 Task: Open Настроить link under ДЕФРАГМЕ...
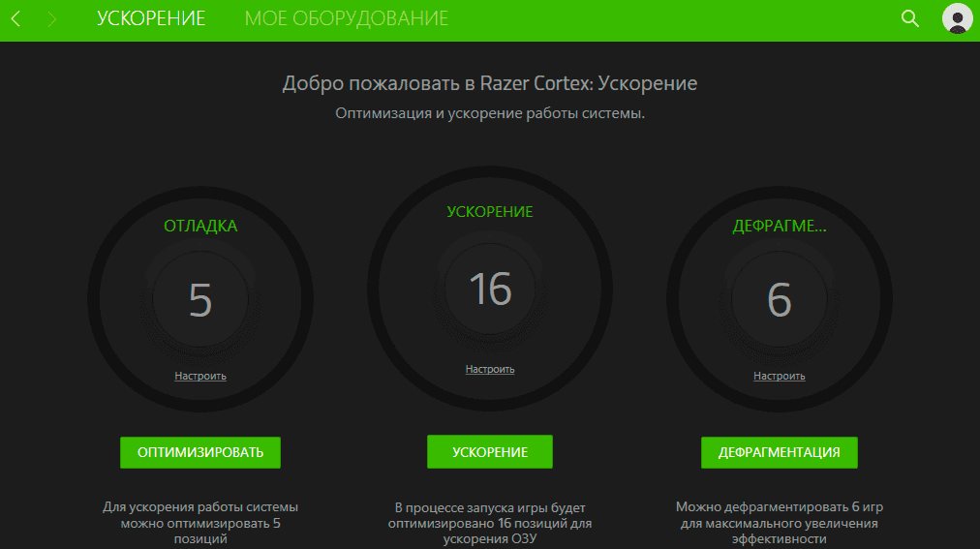coord(779,376)
